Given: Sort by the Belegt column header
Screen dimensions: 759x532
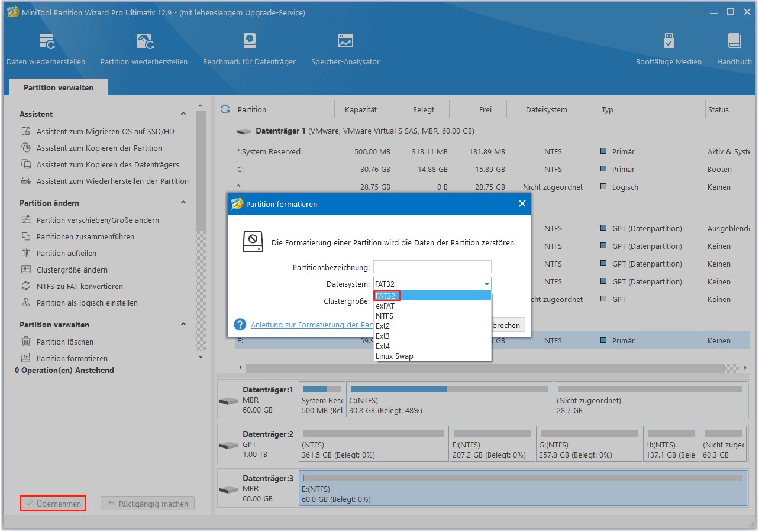Looking at the screenshot, I should pos(424,109).
